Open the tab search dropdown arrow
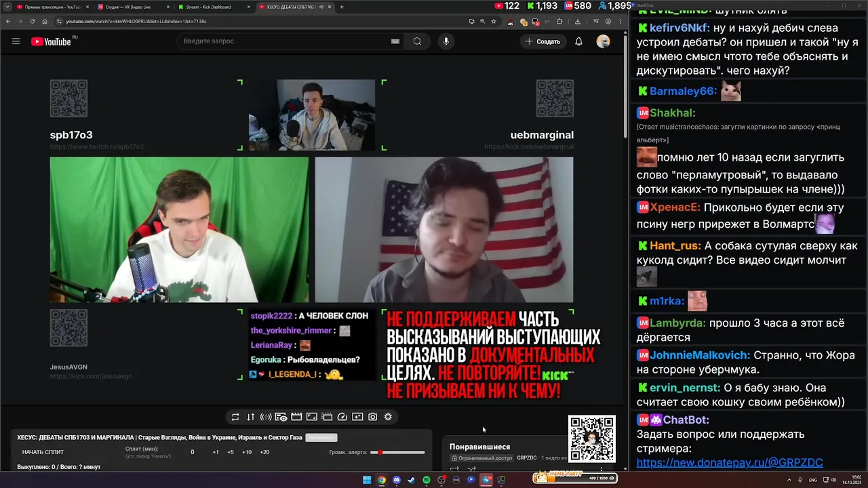The width and height of the screenshot is (868, 488). (7, 7)
